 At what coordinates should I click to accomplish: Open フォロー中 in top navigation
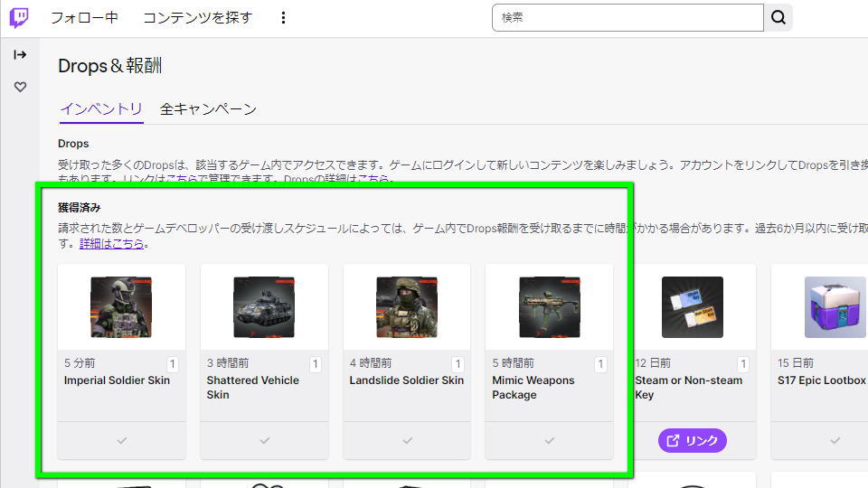(84, 18)
